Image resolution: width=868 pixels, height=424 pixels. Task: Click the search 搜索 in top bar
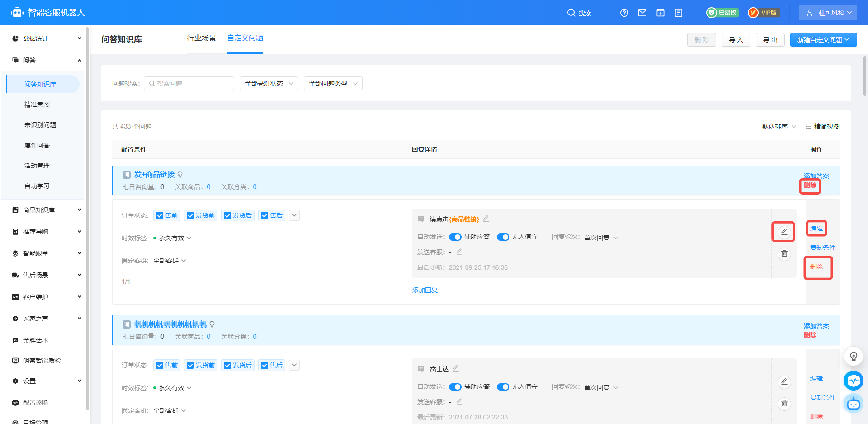[x=580, y=13]
